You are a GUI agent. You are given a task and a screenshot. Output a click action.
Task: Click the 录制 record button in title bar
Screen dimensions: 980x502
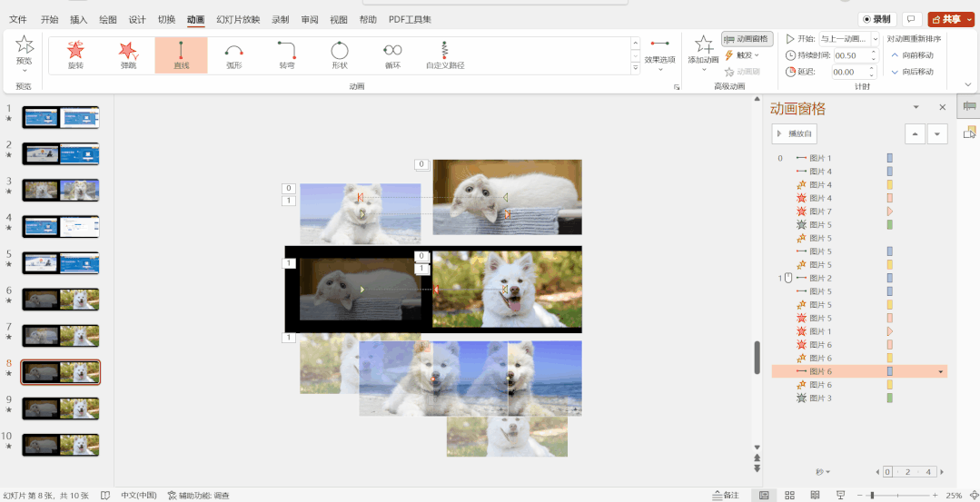pos(877,19)
